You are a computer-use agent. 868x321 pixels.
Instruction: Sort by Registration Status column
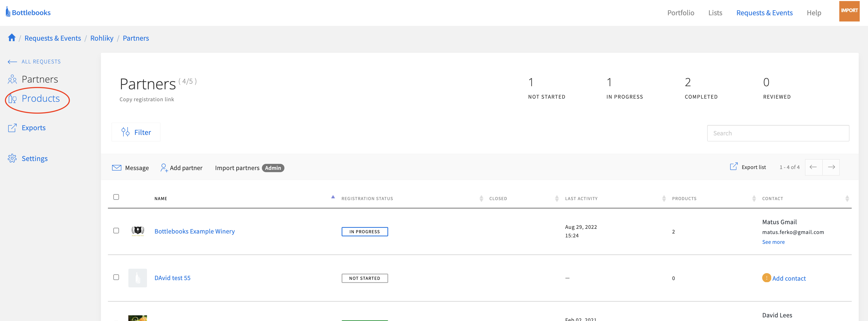coord(367,199)
